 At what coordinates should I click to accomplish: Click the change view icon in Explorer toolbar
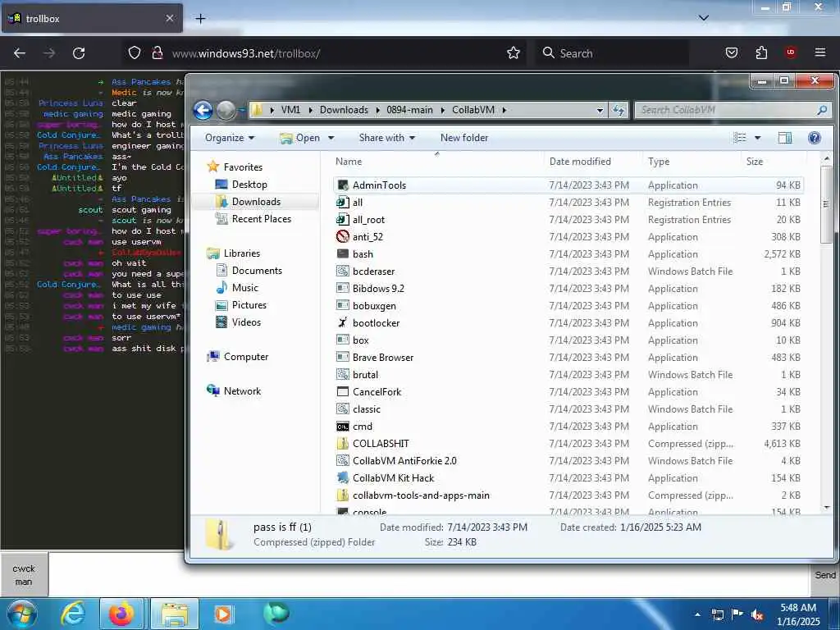(x=740, y=138)
